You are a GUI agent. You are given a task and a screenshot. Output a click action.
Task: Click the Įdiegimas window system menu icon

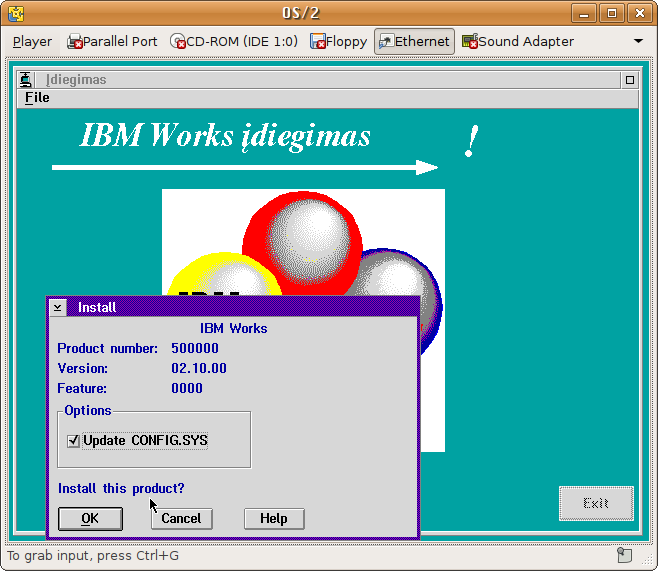click(x=26, y=79)
